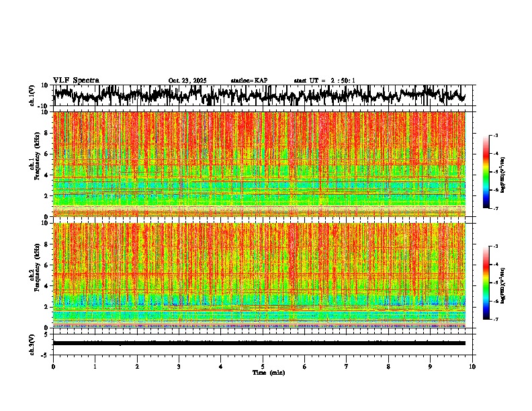
Task: Click the "-7" label on ch.2 color bar
Action: tap(496, 319)
